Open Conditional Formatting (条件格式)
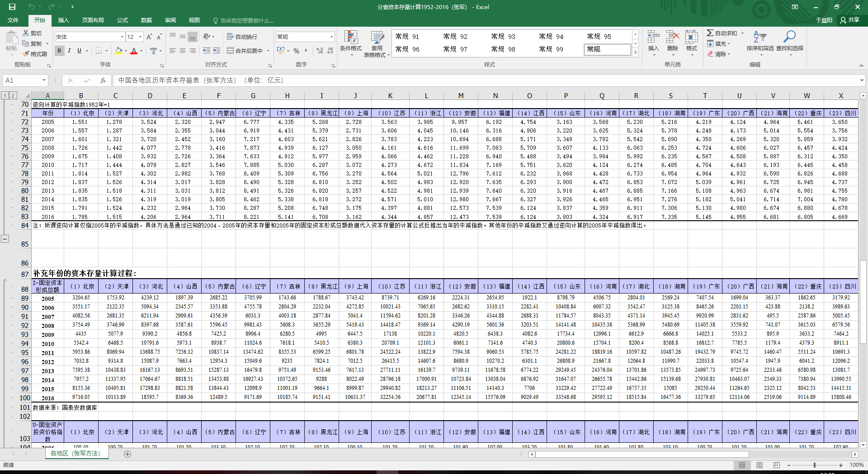 click(351, 39)
